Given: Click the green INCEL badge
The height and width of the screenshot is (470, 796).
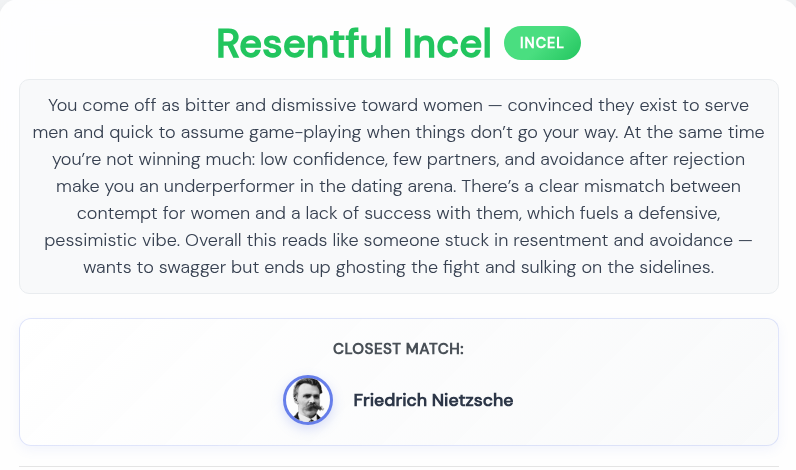Looking at the screenshot, I should [542, 43].
